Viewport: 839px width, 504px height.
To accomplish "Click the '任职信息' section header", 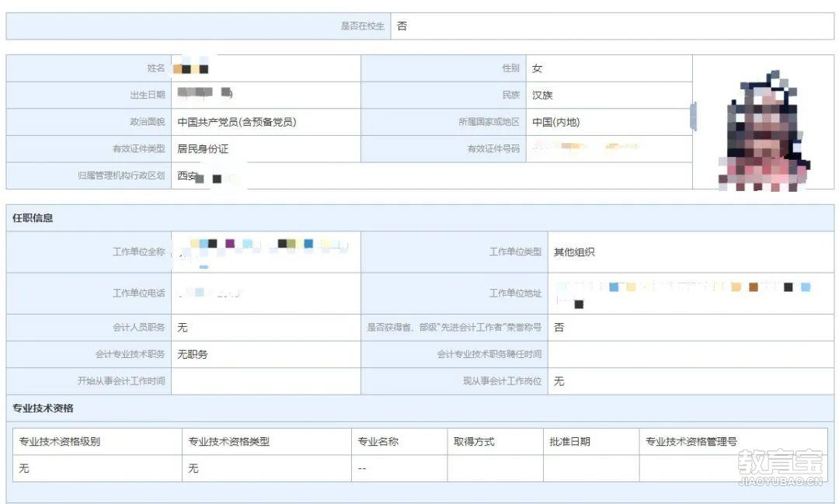I will tap(33, 217).
